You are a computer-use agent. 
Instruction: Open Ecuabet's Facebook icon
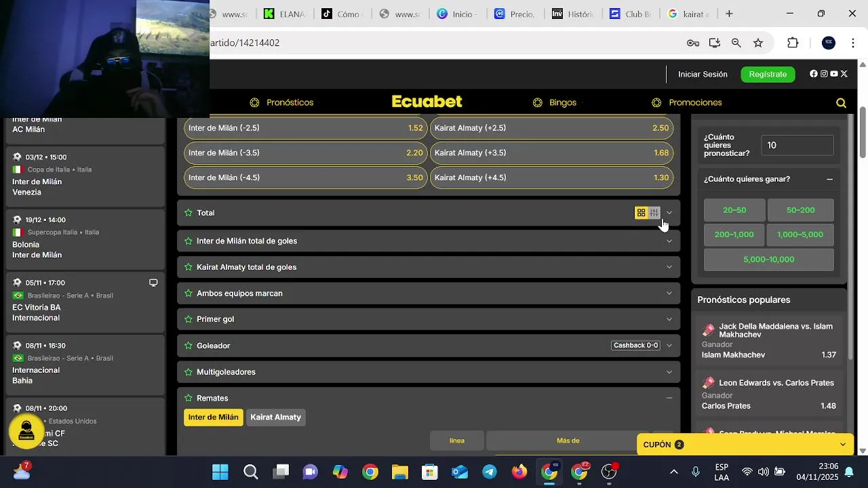coord(814,74)
